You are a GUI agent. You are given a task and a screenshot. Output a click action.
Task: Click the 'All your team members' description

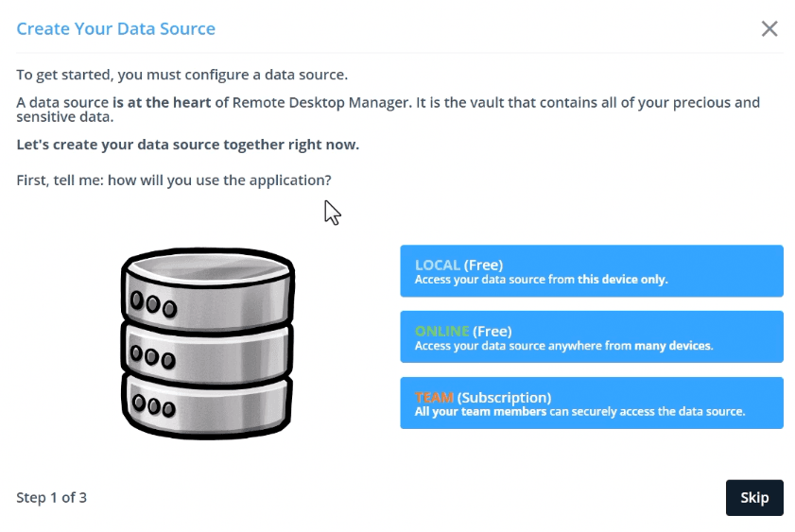click(579, 412)
